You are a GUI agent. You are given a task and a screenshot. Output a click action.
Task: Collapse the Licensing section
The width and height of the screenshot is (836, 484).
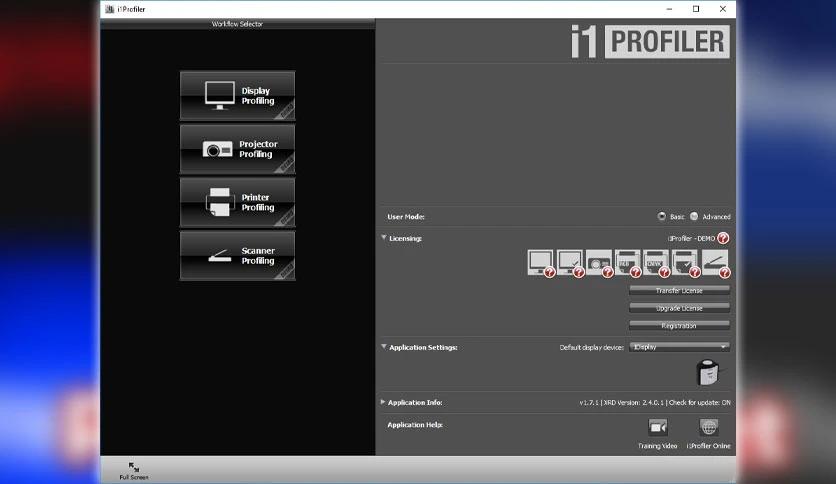(383, 238)
